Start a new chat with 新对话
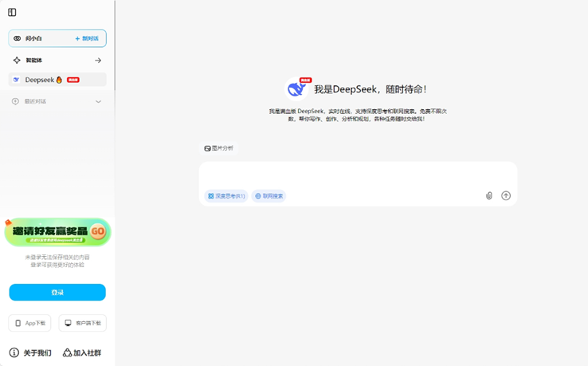This screenshot has height=366, width=588. tap(87, 38)
